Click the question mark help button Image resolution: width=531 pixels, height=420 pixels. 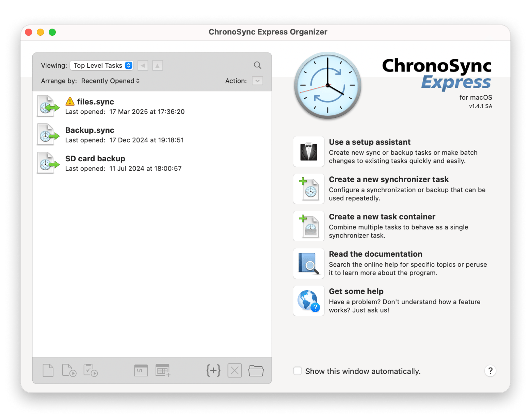click(490, 371)
